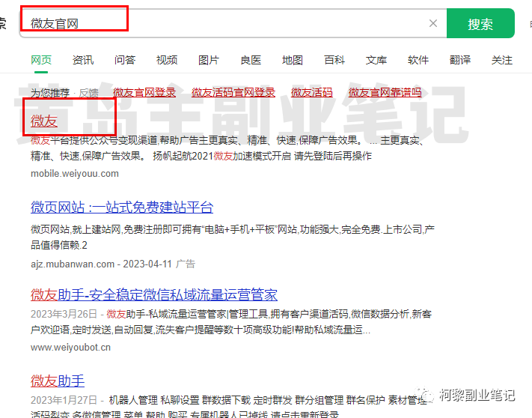
Task: Open the 问答 tab
Action: (x=125, y=60)
